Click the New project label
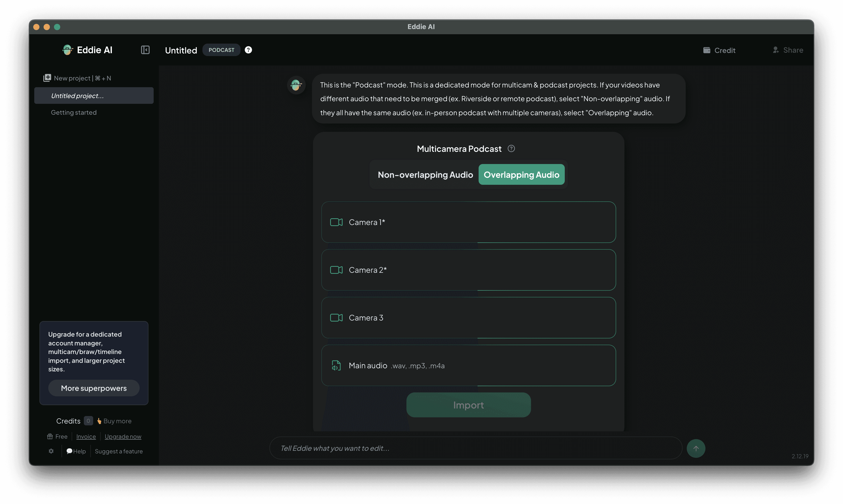 [x=83, y=78]
